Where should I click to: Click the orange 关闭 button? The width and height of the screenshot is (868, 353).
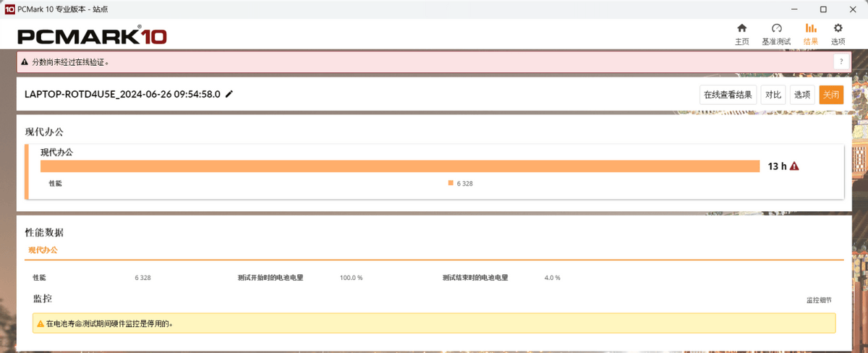(831, 95)
